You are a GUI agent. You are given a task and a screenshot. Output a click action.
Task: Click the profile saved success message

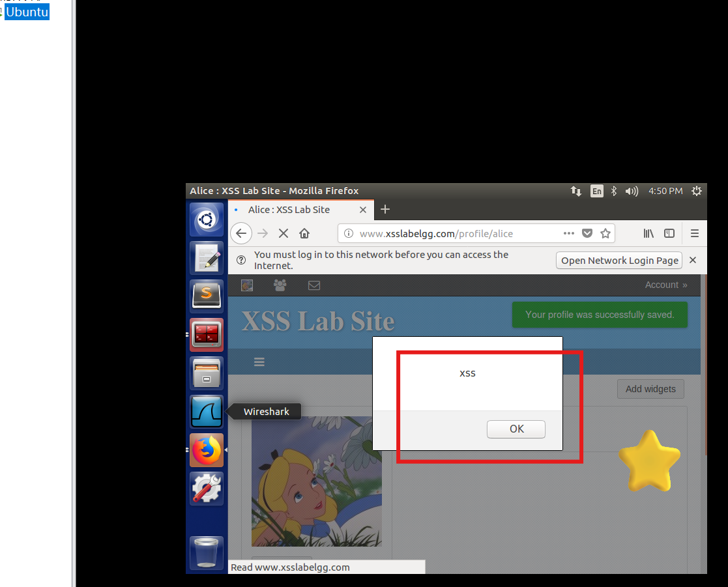pyautogui.click(x=600, y=315)
